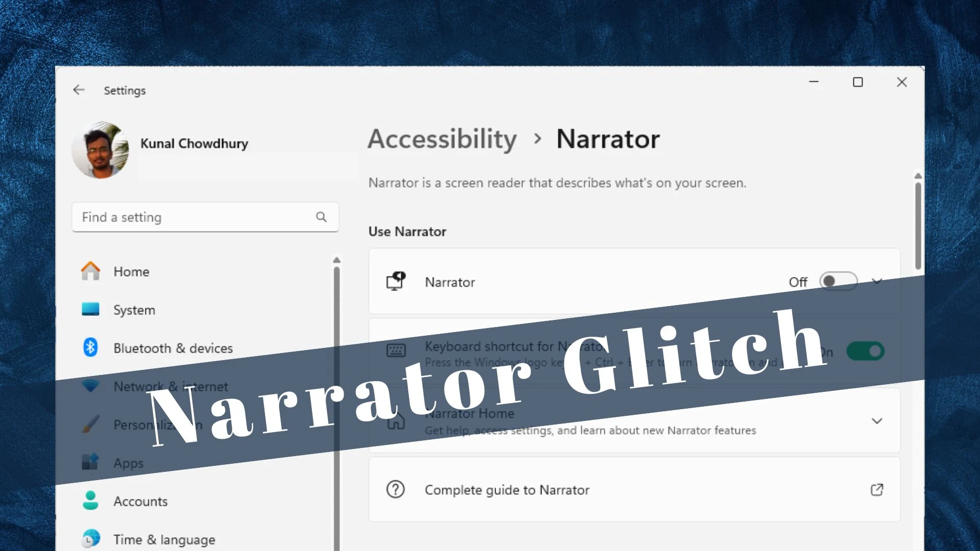The image size is (980, 551).
Task: Click the Complete guide to Narrator icon
Action: point(395,490)
